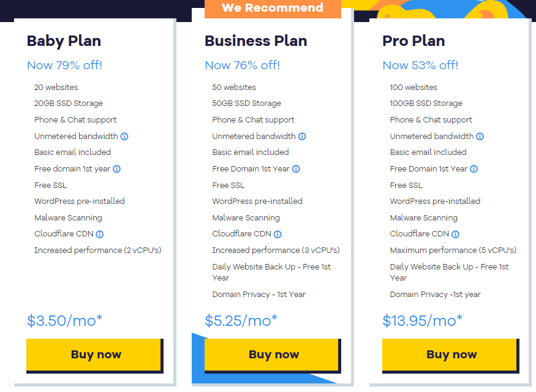Open Business Plan unmetered bandwidth info icon
The width and height of the screenshot is (536, 392).
(x=302, y=137)
